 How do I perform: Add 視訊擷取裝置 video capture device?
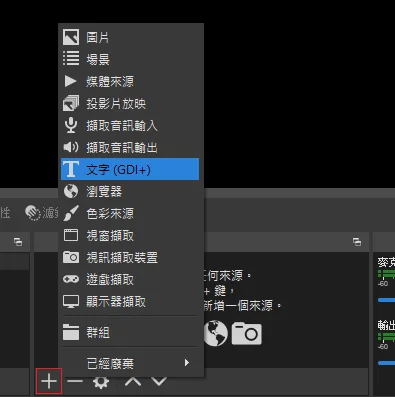point(130,257)
